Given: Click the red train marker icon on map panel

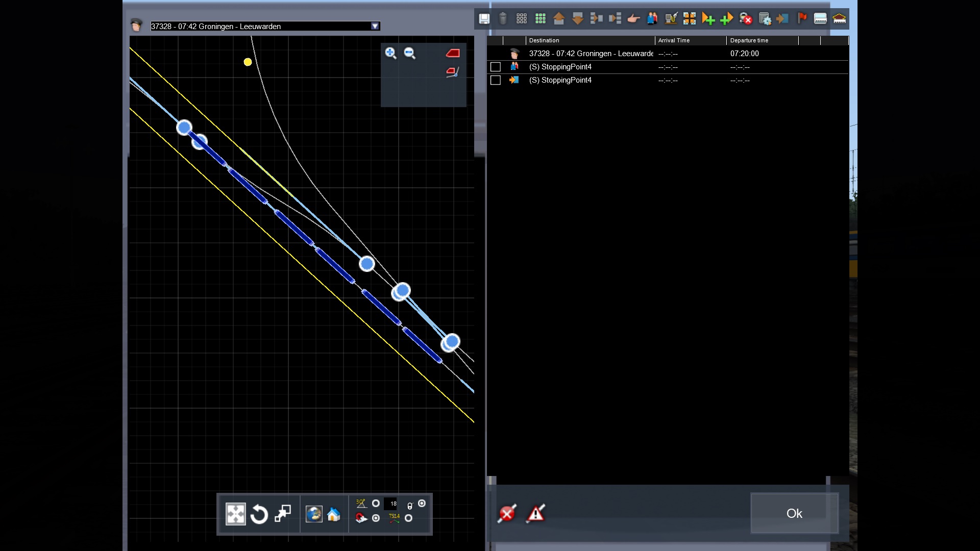Looking at the screenshot, I should pos(453,53).
